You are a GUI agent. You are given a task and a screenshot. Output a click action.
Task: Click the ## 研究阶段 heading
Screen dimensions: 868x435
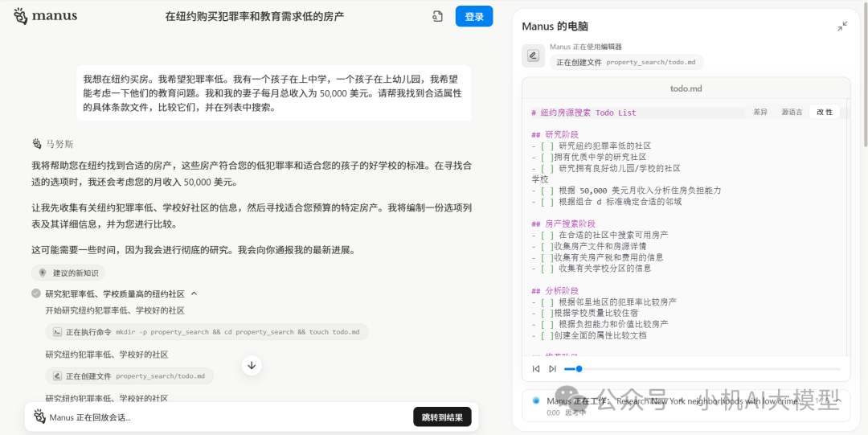tap(555, 134)
